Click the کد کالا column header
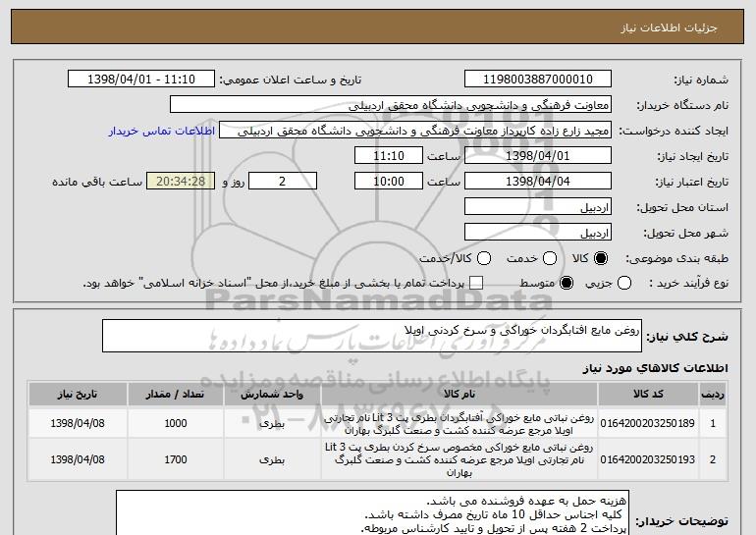This screenshot has height=535, width=756. (648, 395)
